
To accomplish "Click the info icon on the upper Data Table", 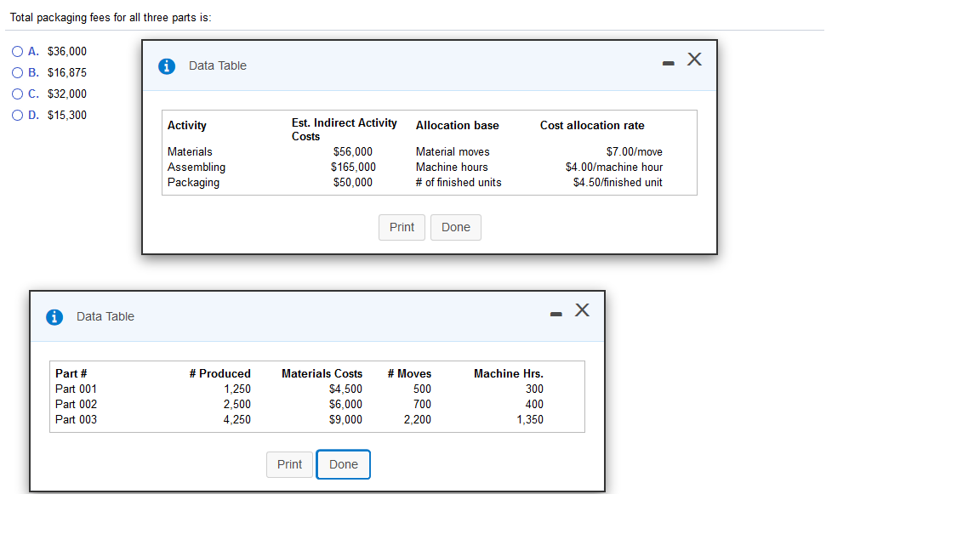I will [167, 65].
